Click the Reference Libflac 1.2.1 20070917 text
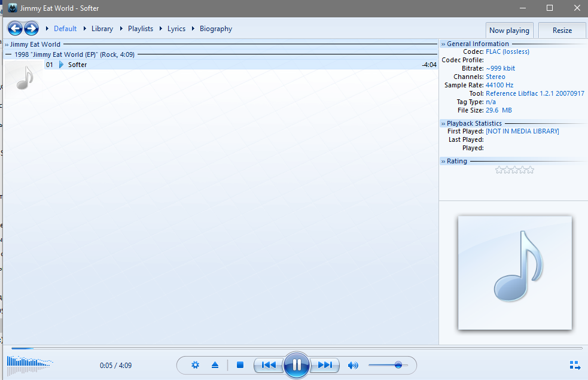The width and height of the screenshot is (588, 380). (x=535, y=93)
